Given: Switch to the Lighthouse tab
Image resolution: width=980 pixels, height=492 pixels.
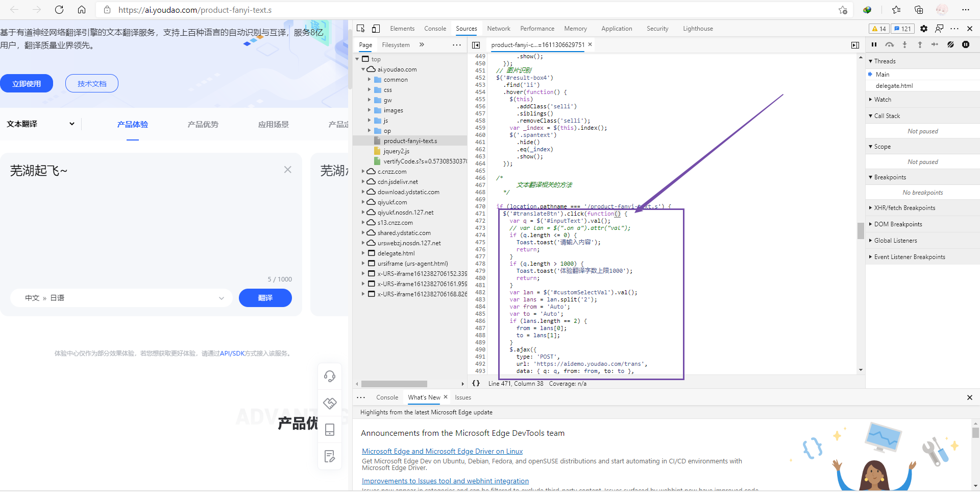Looking at the screenshot, I should tap(698, 29).
